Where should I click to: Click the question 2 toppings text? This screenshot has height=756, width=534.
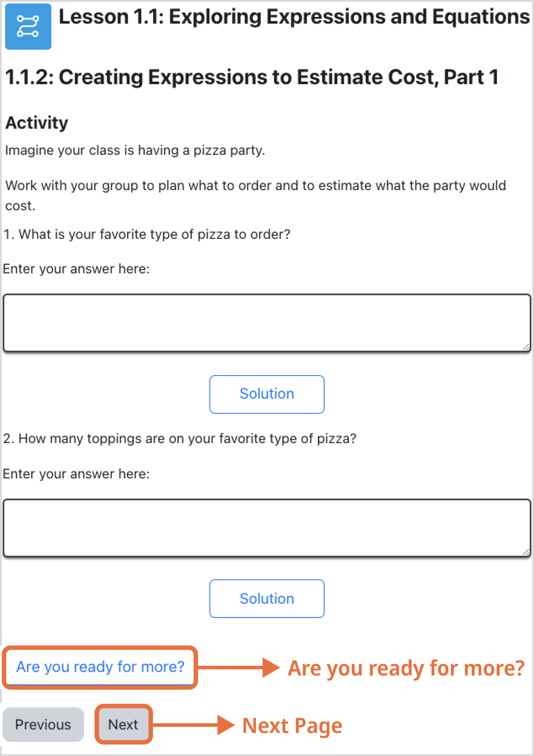(x=180, y=439)
